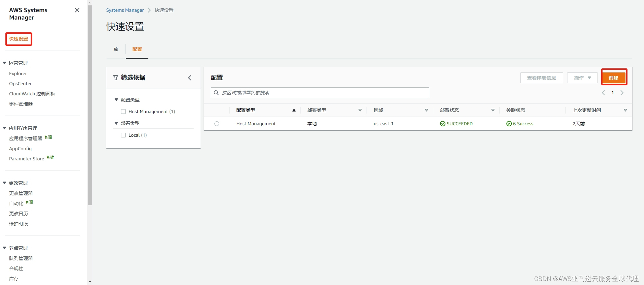Open 队列管理器 in the sidebar
This screenshot has width=644, height=285.
coord(21,258)
